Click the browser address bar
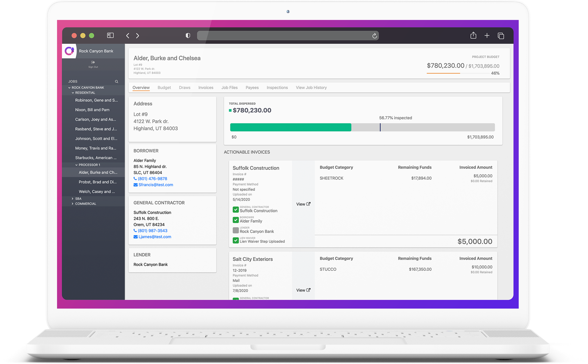This screenshot has height=364, width=588. 288,36
